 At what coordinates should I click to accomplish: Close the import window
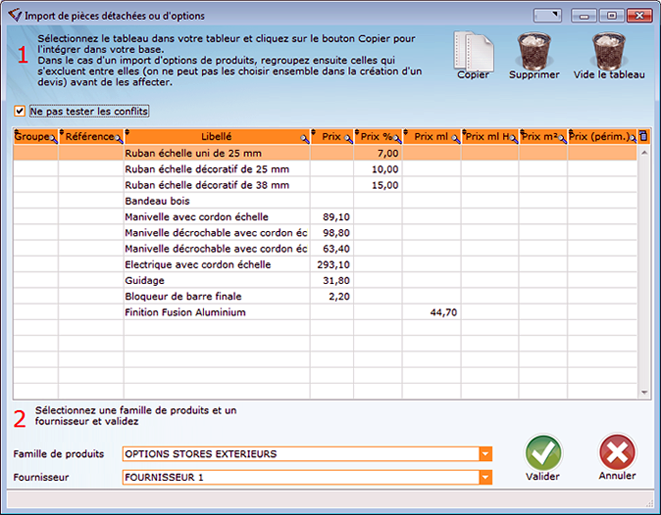tap(639, 16)
